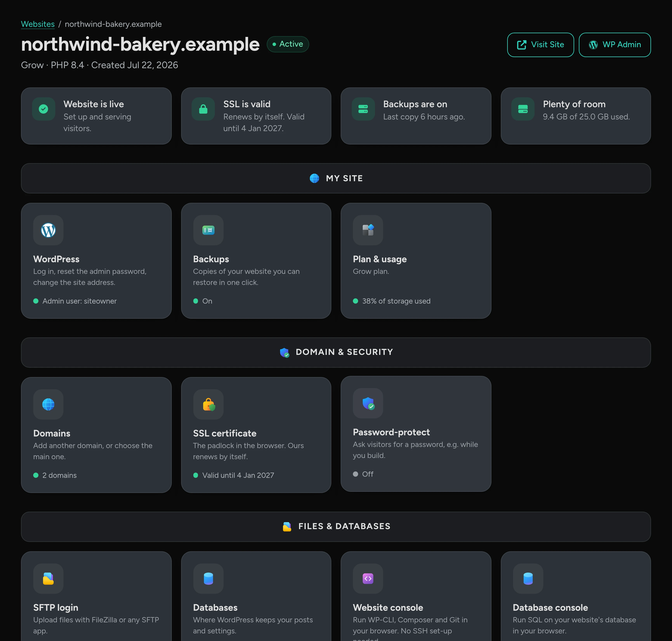Open the Backups card title
672x641 pixels.
[211, 259]
